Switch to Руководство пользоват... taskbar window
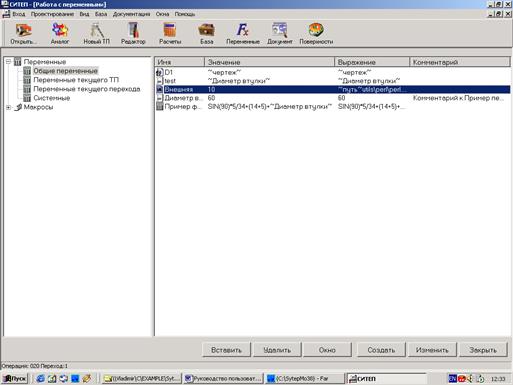The width and height of the screenshot is (513, 385). 223,379
